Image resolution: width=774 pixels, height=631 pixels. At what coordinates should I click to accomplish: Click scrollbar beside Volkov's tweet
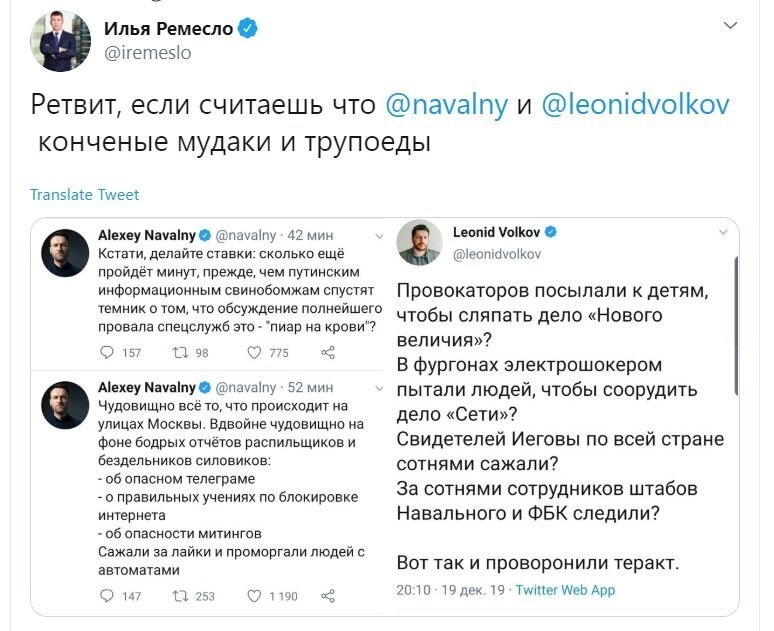pos(736,326)
